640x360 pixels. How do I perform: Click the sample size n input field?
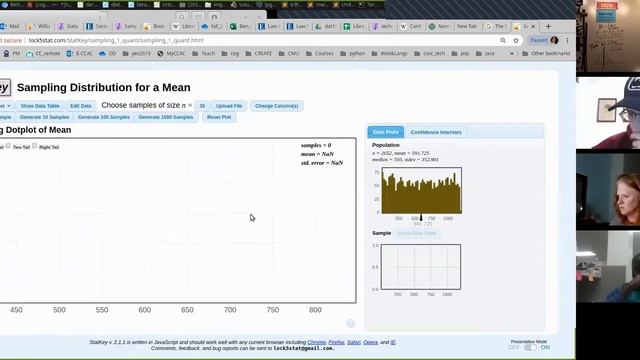[x=202, y=106]
